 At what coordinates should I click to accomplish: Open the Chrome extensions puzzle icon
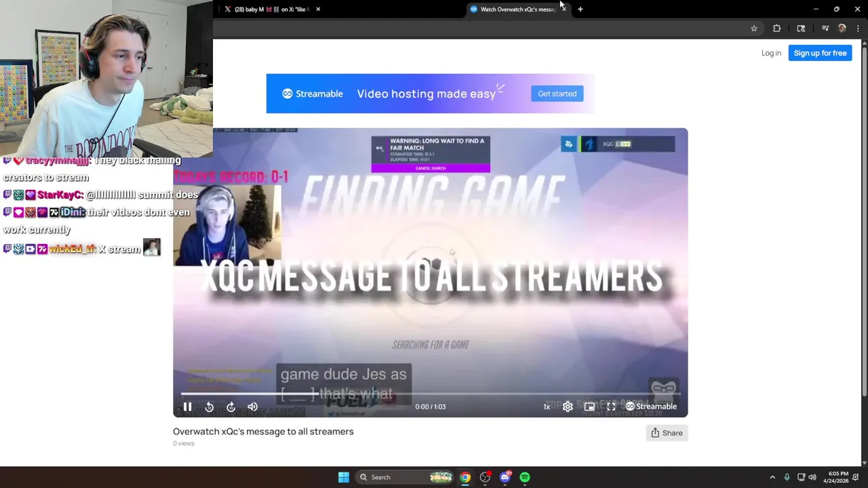click(x=776, y=28)
